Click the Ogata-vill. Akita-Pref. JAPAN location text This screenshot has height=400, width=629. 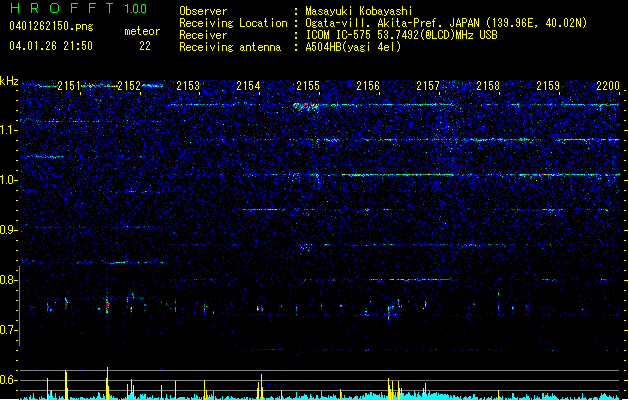pyautogui.click(x=446, y=23)
